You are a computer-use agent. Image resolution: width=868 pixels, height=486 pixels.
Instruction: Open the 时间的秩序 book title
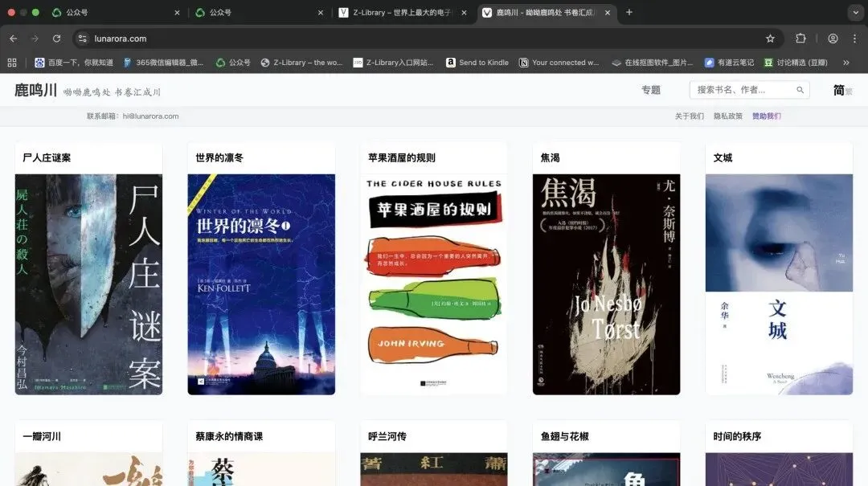[737, 436]
